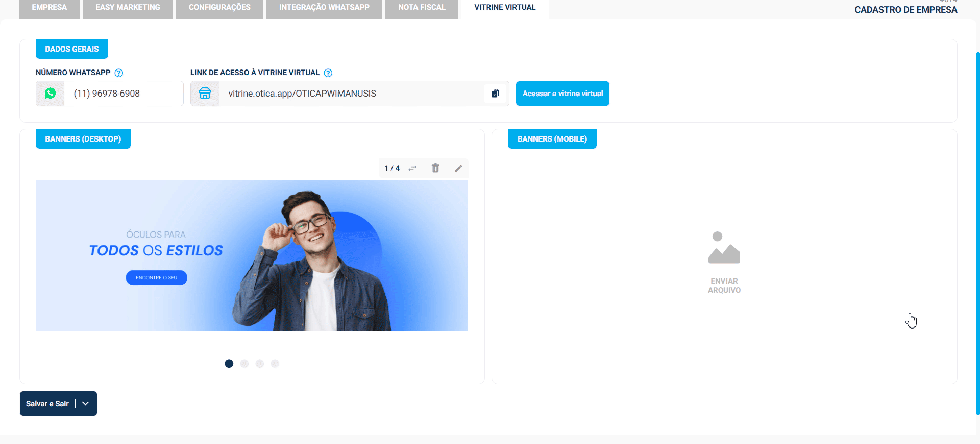Switch to the Integração WhatsApp tab
This screenshot has height=444, width=980.
click(x=324, y=8)
